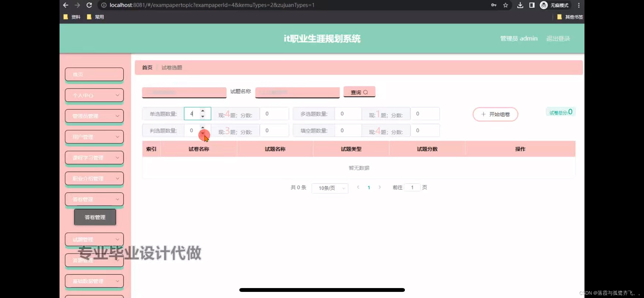The width and height of the screenshot is (644, 298).
Task: Click the 试卷总分 total score badge
Action: tap(561, 112)
